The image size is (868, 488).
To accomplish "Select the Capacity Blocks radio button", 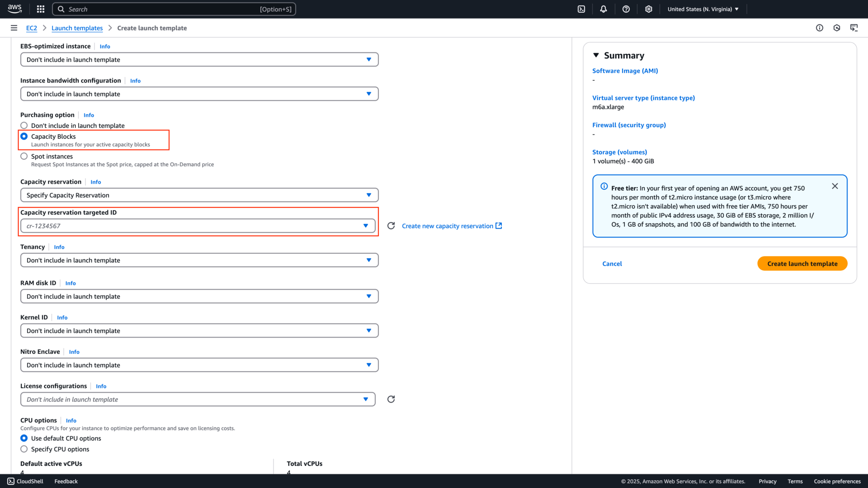I will (x=24, y=136).
